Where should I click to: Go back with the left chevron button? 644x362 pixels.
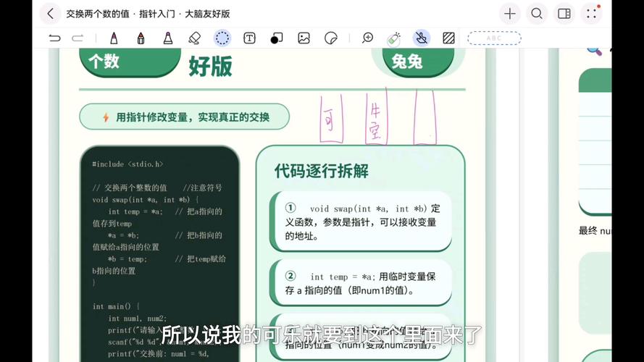[x=50, y=14]
